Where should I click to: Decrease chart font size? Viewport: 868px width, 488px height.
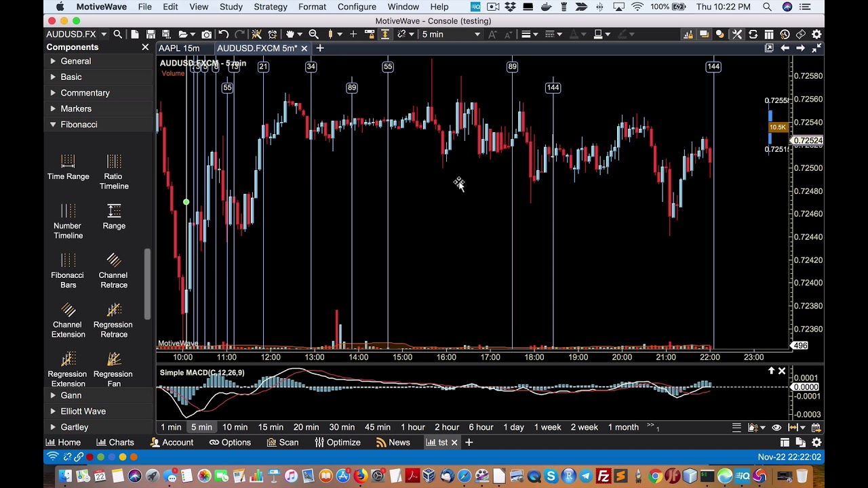(x=509, y=35)
